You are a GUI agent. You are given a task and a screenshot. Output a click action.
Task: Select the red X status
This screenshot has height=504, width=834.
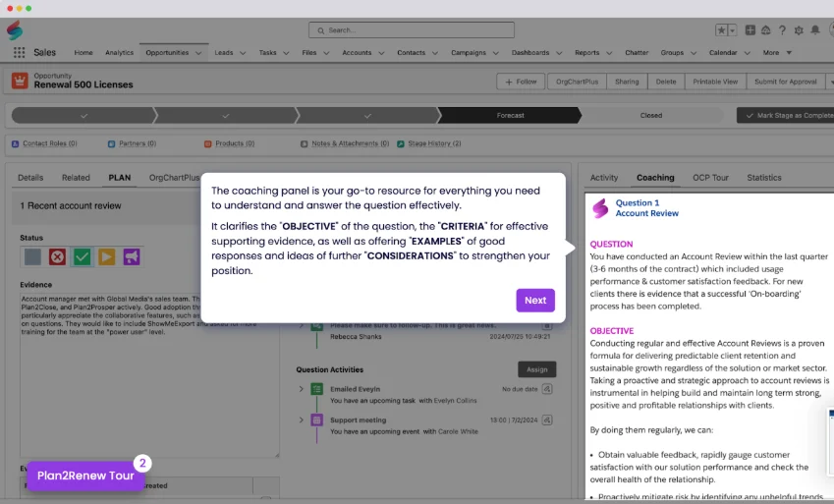click(58, 256)
